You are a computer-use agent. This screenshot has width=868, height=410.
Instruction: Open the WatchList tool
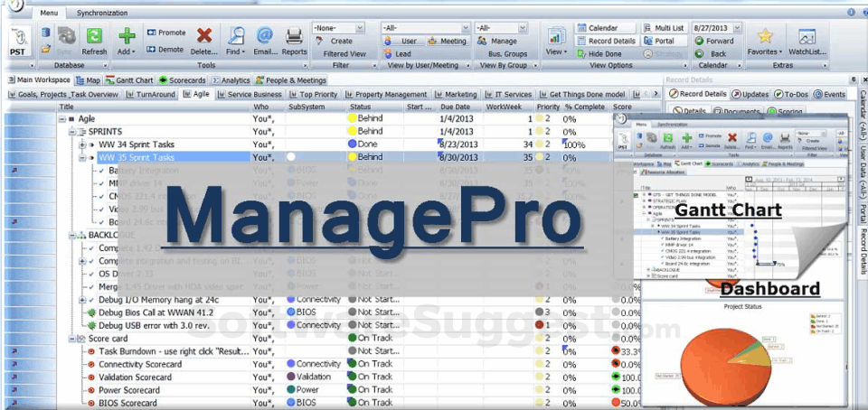click(807, 42)
